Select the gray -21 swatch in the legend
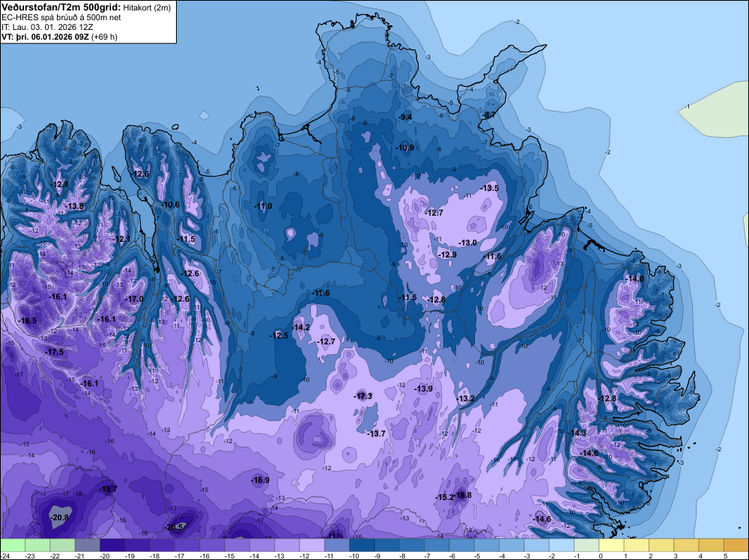This screenshot has height=560, width=749. [87, 545]
